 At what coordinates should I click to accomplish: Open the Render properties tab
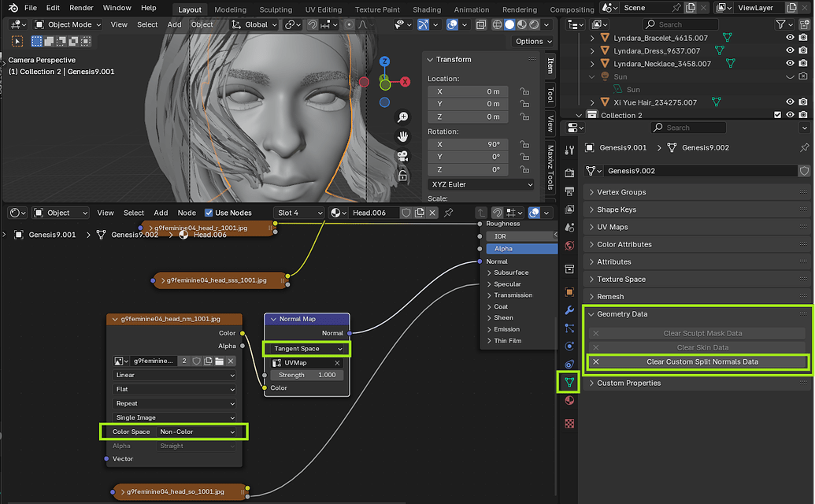[x=569, y=173]
